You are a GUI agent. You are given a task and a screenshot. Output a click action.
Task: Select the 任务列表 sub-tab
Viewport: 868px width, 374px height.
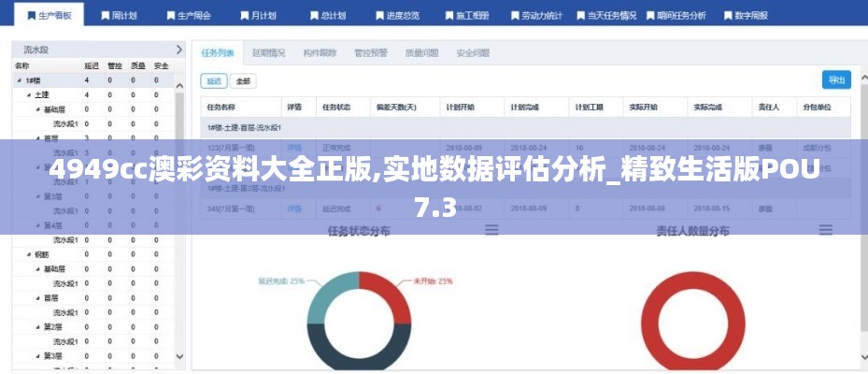coord(218,53)
